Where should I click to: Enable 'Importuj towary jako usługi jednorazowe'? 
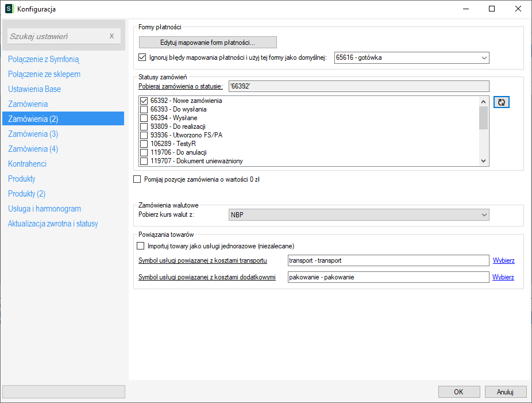click(x=141, y=246)
